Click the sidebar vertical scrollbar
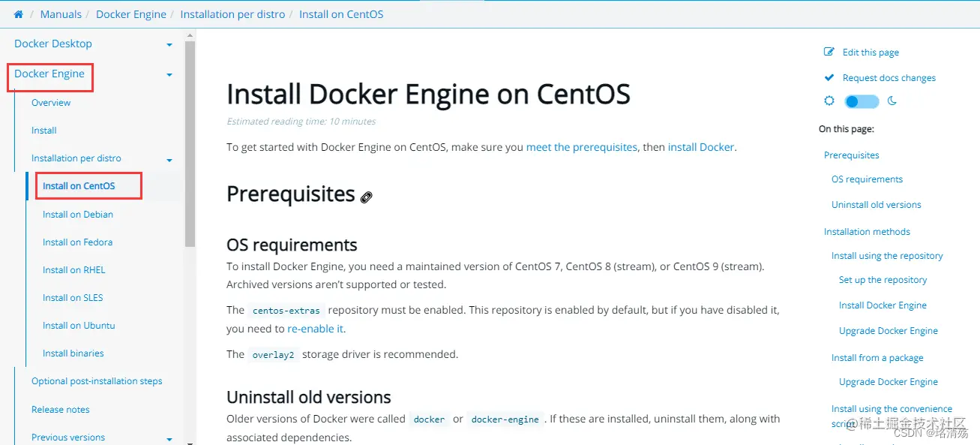 click(190, 143)
